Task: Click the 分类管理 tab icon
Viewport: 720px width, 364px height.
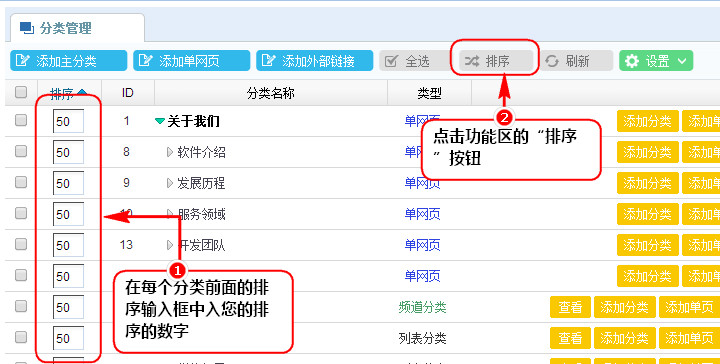Action: [x=27, y=28]
